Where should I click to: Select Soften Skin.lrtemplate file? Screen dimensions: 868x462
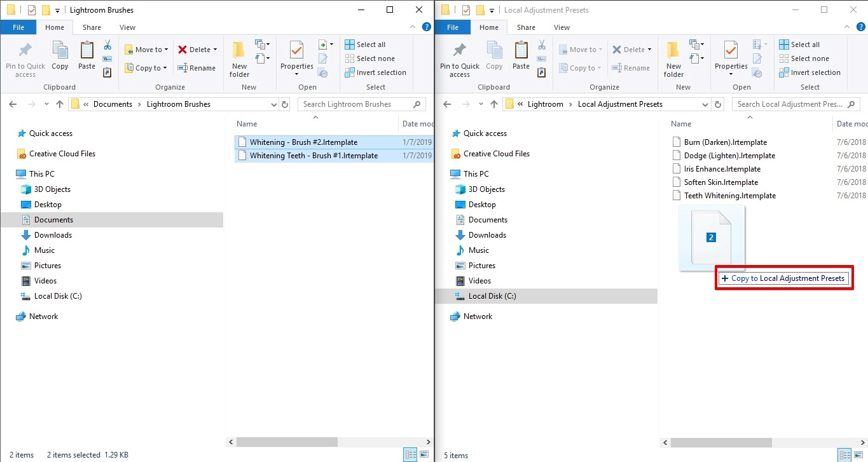pos(721,182)
